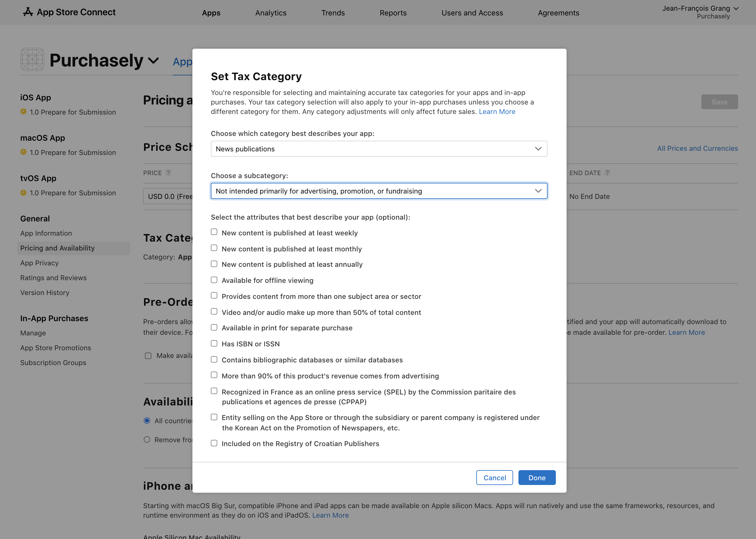The image size is (756, 539).
Task: Check 'New content is published at least monthly'
Action: [214, 248]
